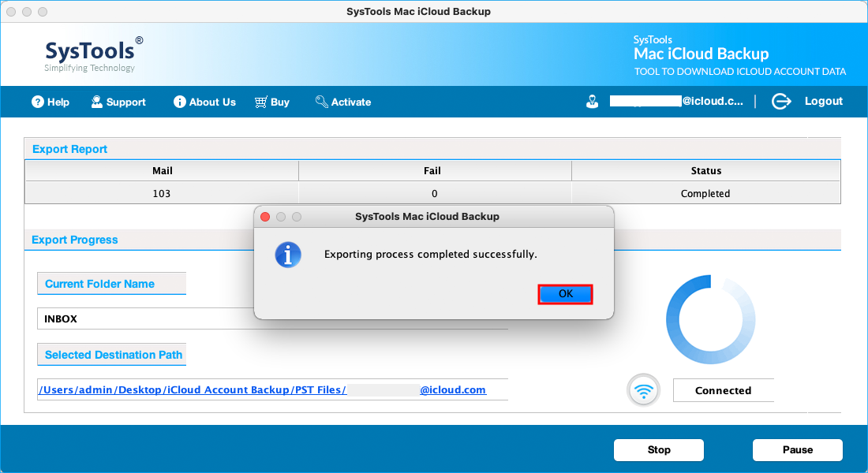Click the Buy shopping cart icon
Viewport: 868px width, 473px height.
tap(260, 102)
